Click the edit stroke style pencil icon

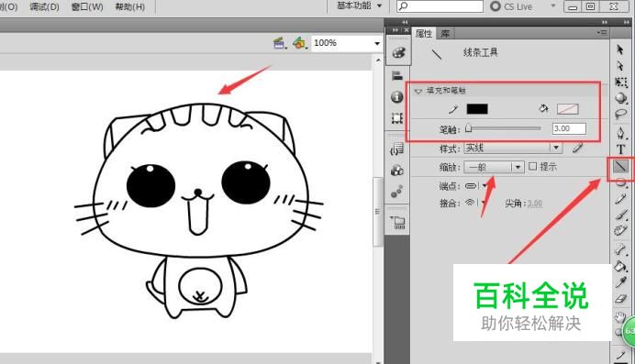(578, 148)
